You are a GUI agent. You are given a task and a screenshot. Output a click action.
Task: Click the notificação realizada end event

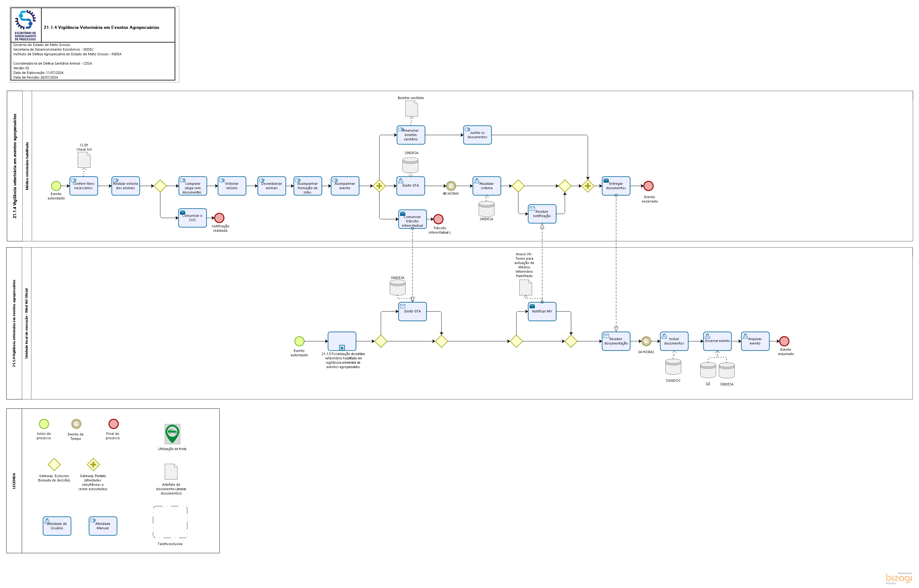tap(219, 218)
